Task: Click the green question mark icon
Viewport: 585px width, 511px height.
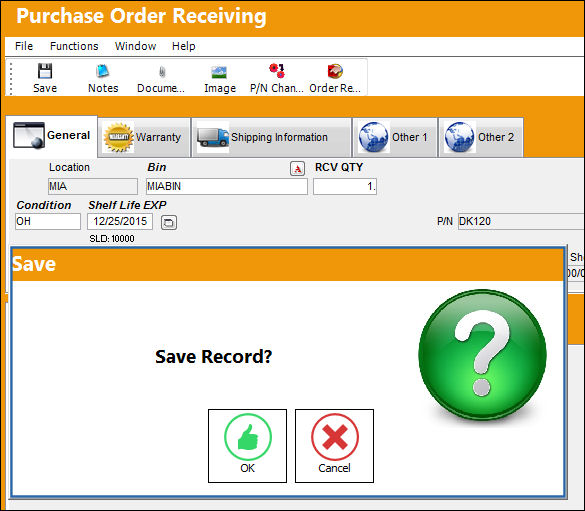Action: (482, 354)
